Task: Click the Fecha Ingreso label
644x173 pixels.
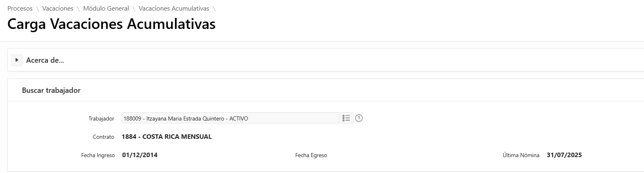Action: pyautogui.click(x=98, y=155)
